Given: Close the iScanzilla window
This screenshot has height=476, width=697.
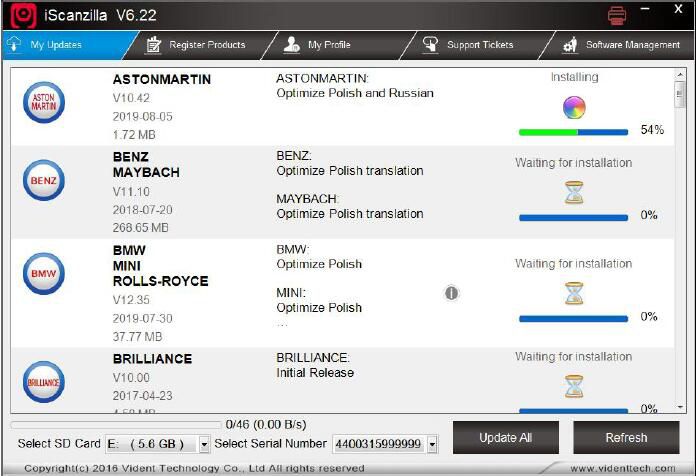Looking at the screenshot, I should click(x=678, y=9).
